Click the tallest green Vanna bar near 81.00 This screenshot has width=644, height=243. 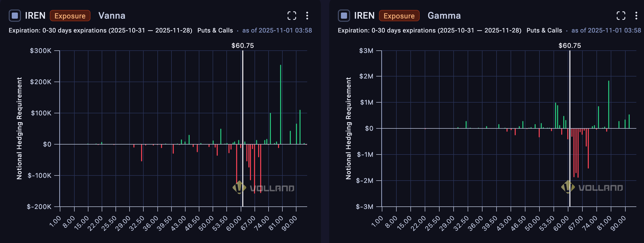[281, 104]
